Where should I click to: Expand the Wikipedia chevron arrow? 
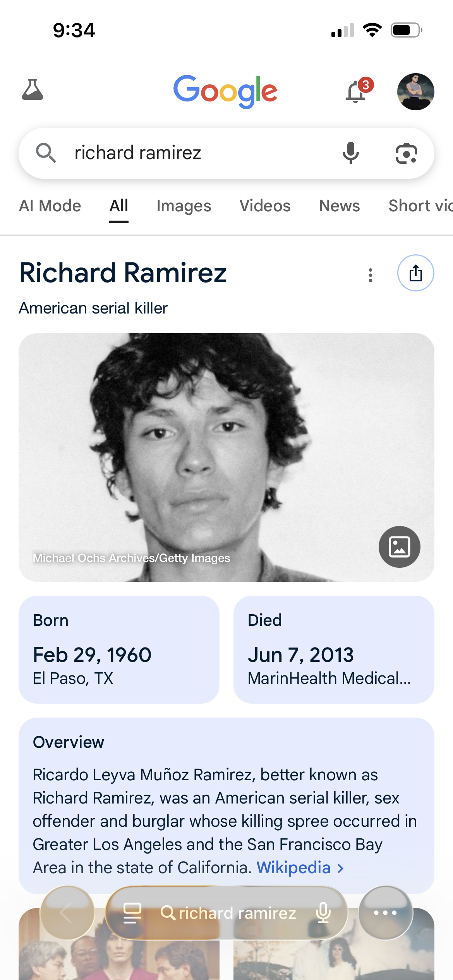(x=341, y=869)
